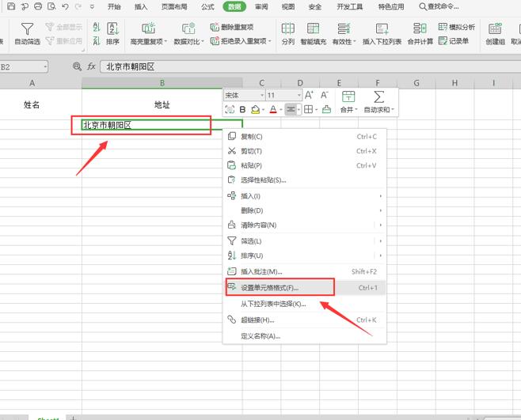Expand the 筛选(L) submenu arrow
Screen dimensions: 521x420
pos(380,241)
